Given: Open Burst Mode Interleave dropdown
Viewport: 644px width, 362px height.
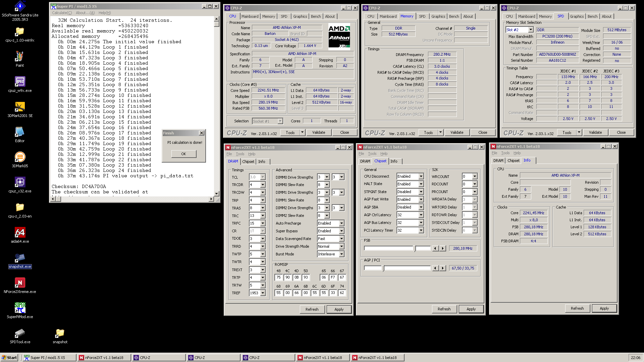Looking at the screenshot, I should pos(341,254).
